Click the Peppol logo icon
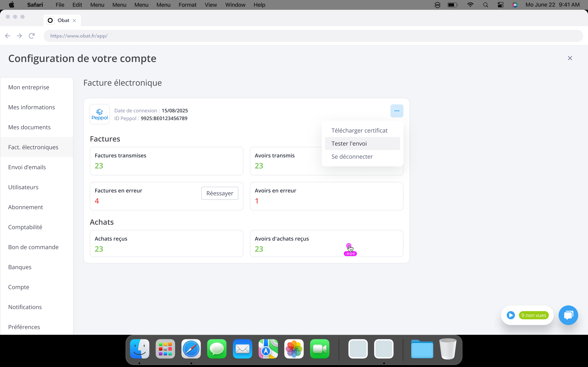This screenshot has height=367, width=588. click(x=100, y=114)
